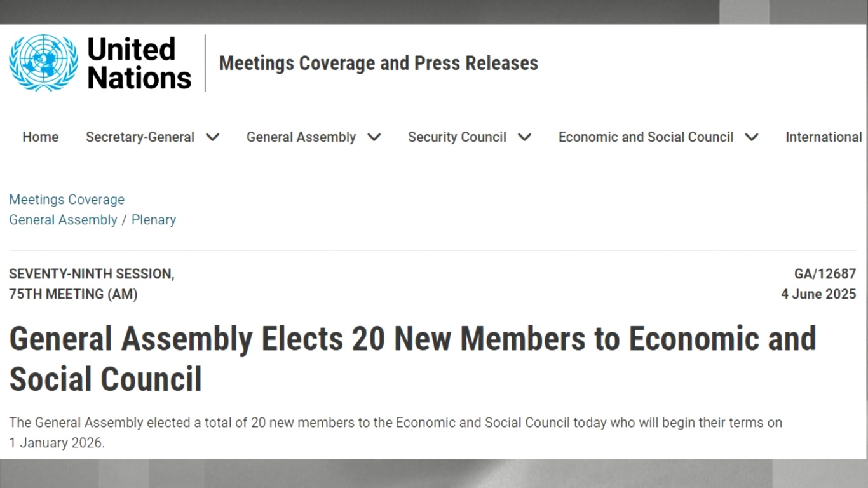Open the Plenary breadcrumb link
Screen dimensions: 868x488
click(x=154, y=220)
